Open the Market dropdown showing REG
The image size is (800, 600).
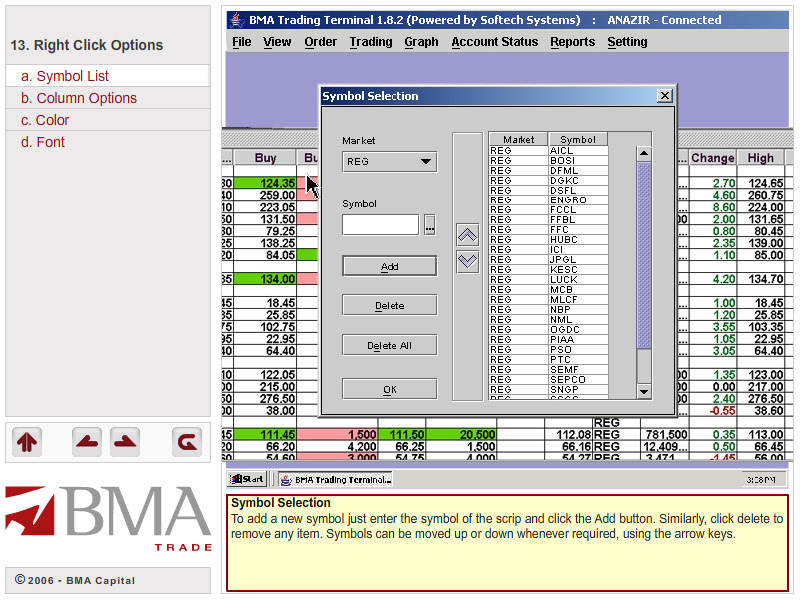(389, 162)
